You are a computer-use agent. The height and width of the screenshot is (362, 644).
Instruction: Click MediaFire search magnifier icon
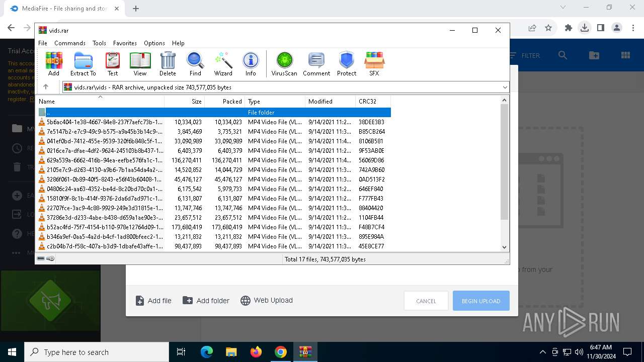tap(562, 55)
